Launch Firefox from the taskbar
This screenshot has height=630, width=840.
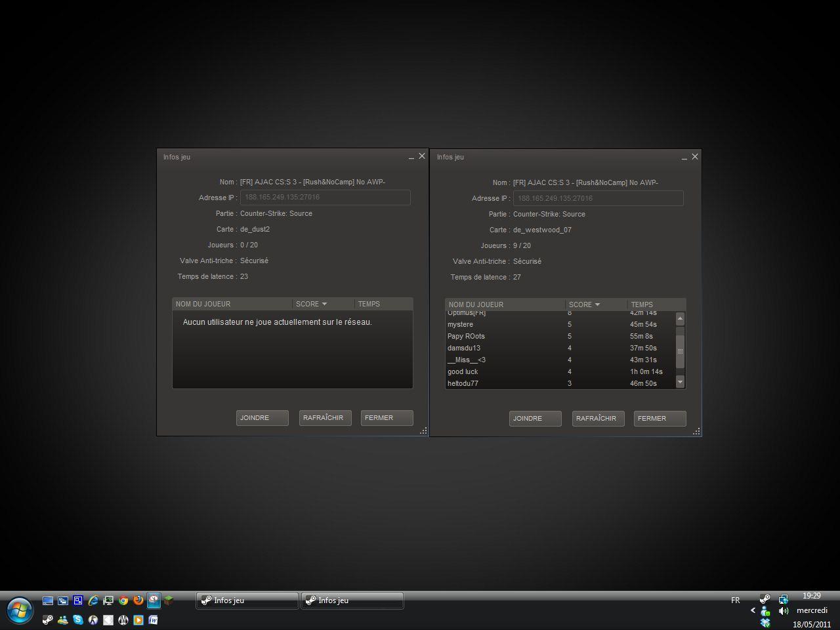pos(138,600)
